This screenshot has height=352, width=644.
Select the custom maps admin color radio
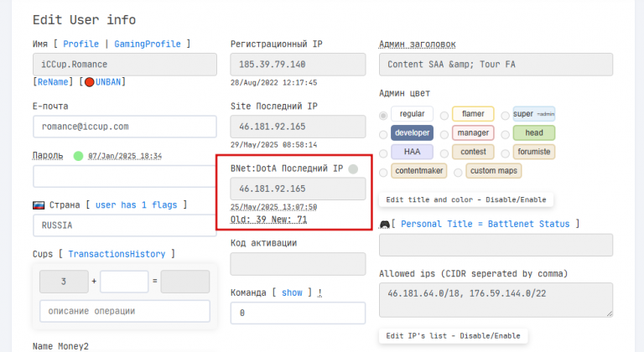click(x=458, y=173)
